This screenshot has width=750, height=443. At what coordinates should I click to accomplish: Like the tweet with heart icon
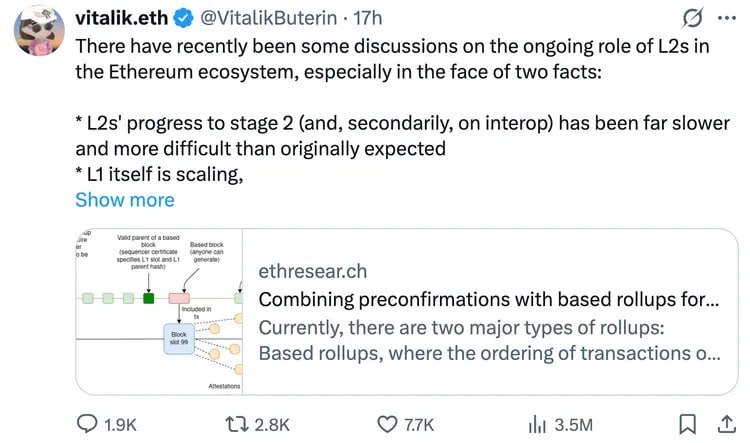(386, 424)
